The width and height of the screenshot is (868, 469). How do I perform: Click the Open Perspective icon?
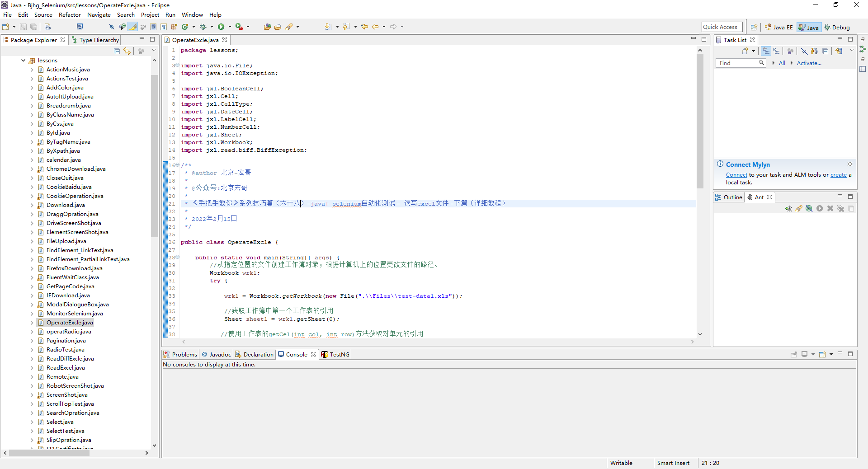tap(754, 27)
